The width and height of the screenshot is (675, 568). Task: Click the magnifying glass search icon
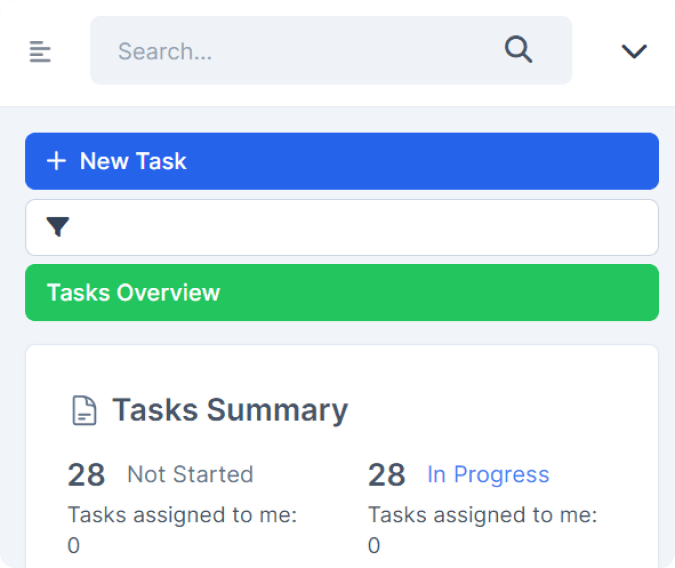point(518,50)
